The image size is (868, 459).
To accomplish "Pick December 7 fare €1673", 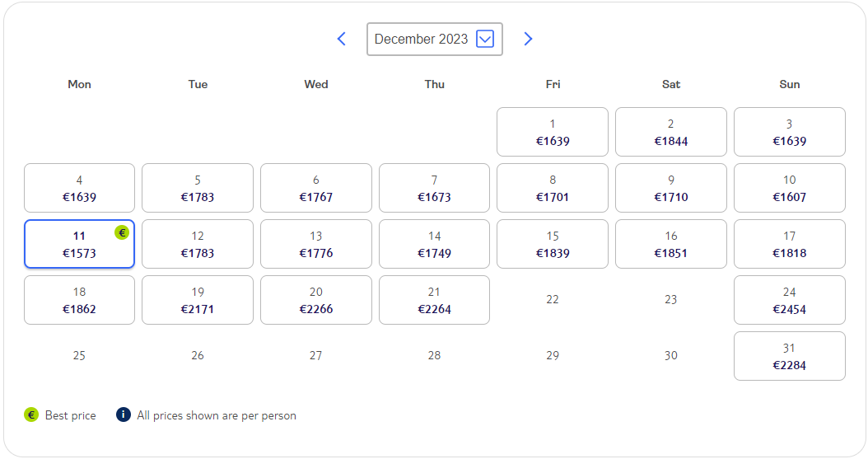I will [435, 188].
